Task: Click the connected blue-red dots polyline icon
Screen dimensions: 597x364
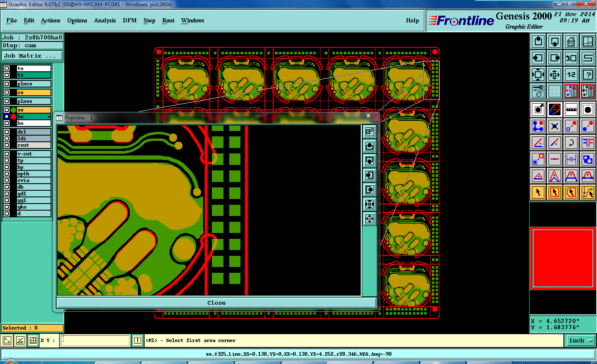Action: click(538, 126)
